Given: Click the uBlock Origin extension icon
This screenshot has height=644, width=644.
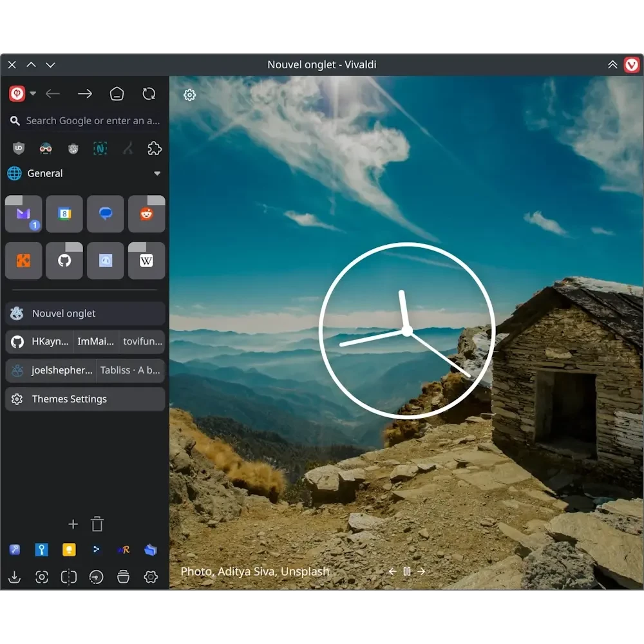Looking at the screenshot, I should click(19, 149).
